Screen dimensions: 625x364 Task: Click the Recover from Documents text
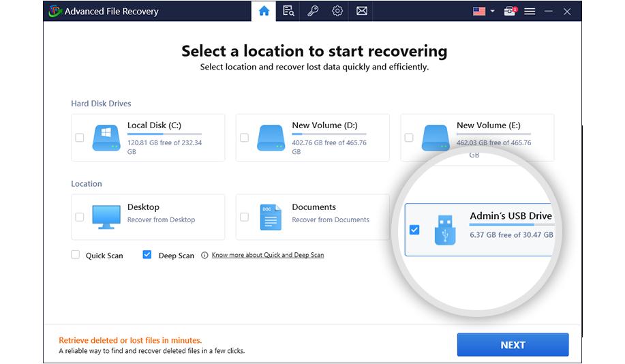point(331,219)
